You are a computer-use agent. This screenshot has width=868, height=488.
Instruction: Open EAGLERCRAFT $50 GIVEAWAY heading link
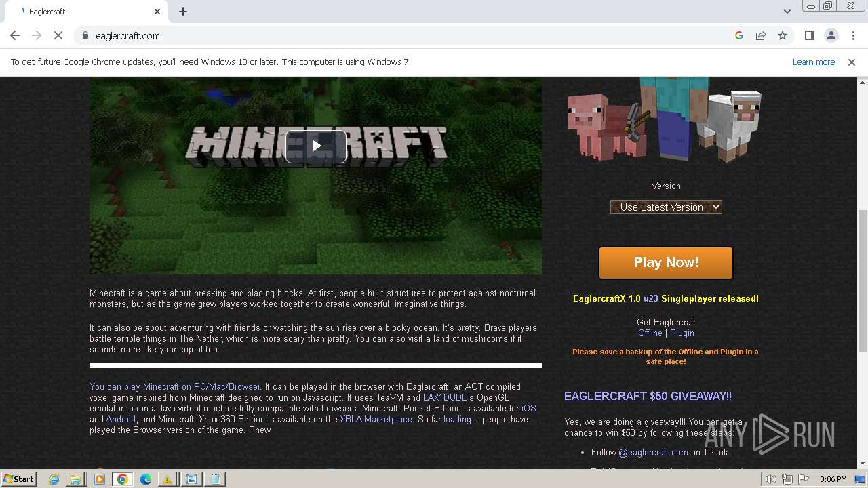point(648,396)
